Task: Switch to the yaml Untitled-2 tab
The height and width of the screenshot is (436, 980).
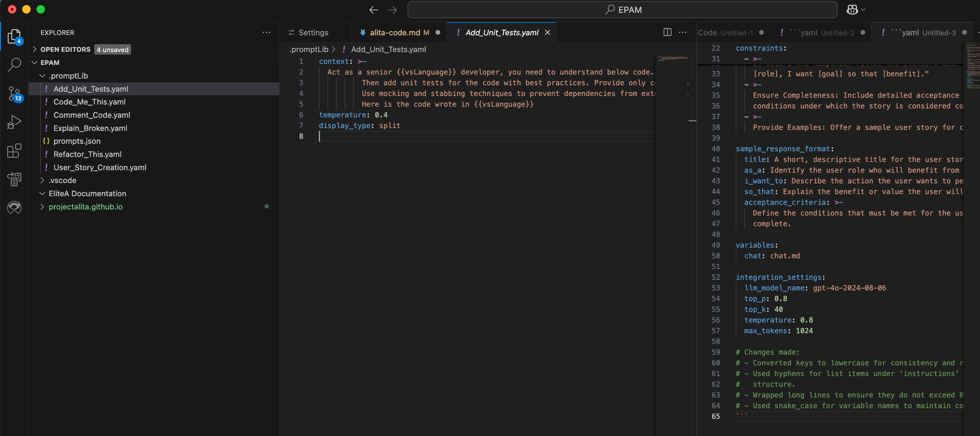Action: click(821, 33)
